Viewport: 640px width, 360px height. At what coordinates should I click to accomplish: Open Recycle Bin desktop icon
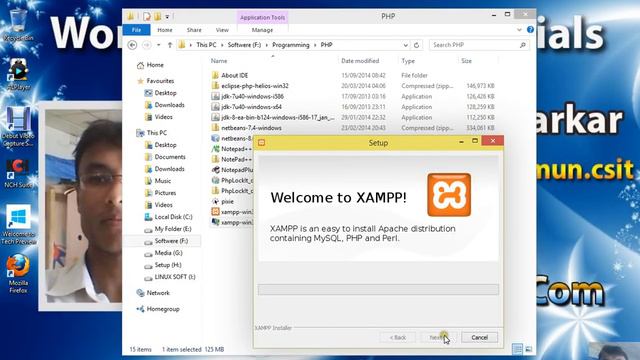coord(18,24)
